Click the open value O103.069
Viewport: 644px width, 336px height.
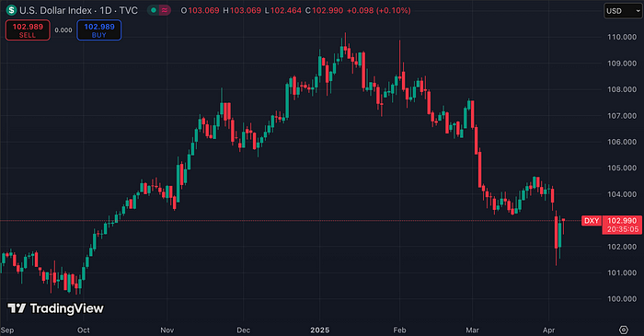coord(200,11)
